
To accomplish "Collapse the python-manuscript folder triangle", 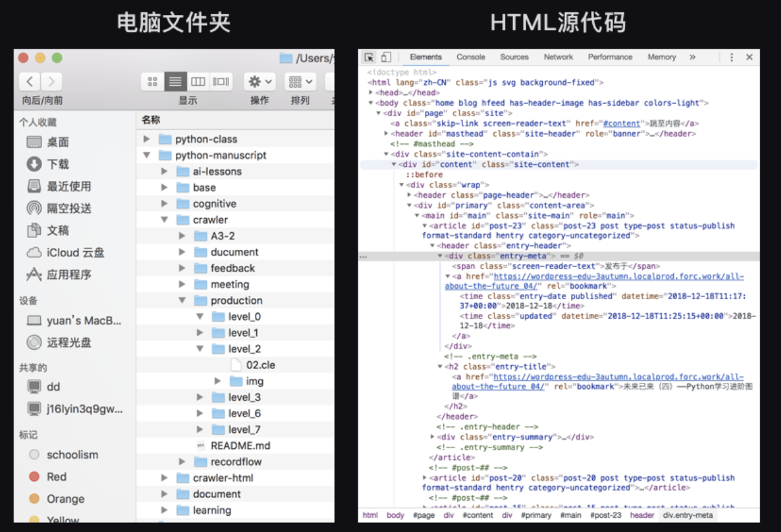I will pos(147,155).
